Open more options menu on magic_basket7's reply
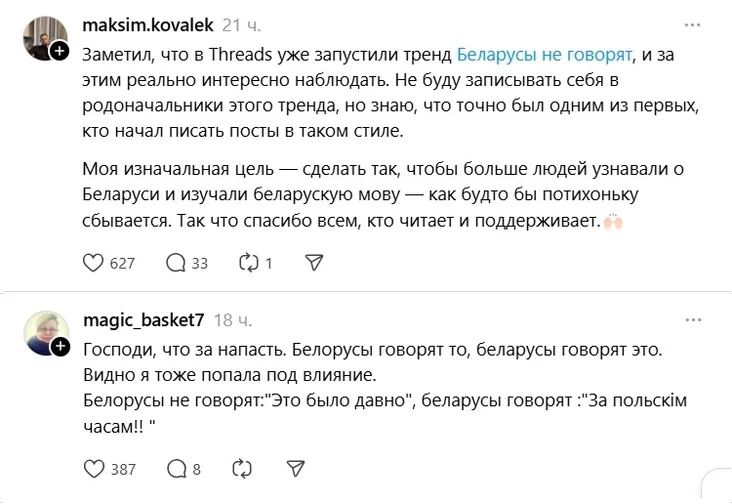Viewport: 732px width, 504px height. [692, 320]
